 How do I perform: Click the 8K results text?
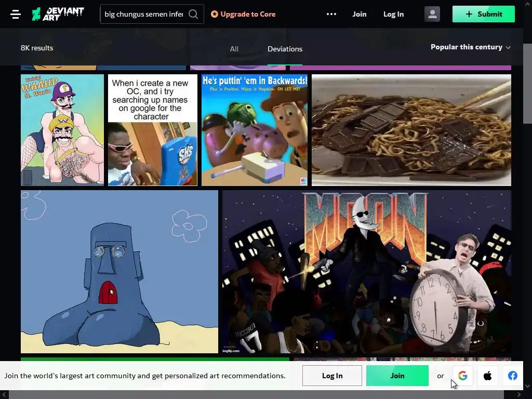(x=37, y=48)
